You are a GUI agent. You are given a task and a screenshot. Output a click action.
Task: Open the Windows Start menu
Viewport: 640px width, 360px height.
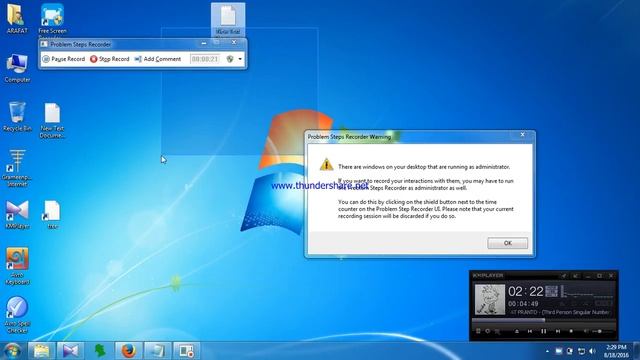tap(12, 351)
